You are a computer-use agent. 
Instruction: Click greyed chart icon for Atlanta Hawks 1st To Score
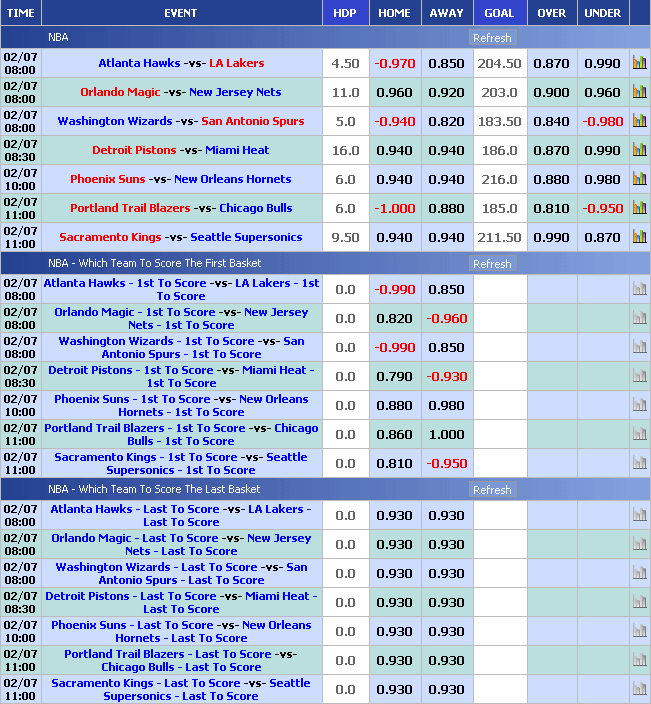639,289
